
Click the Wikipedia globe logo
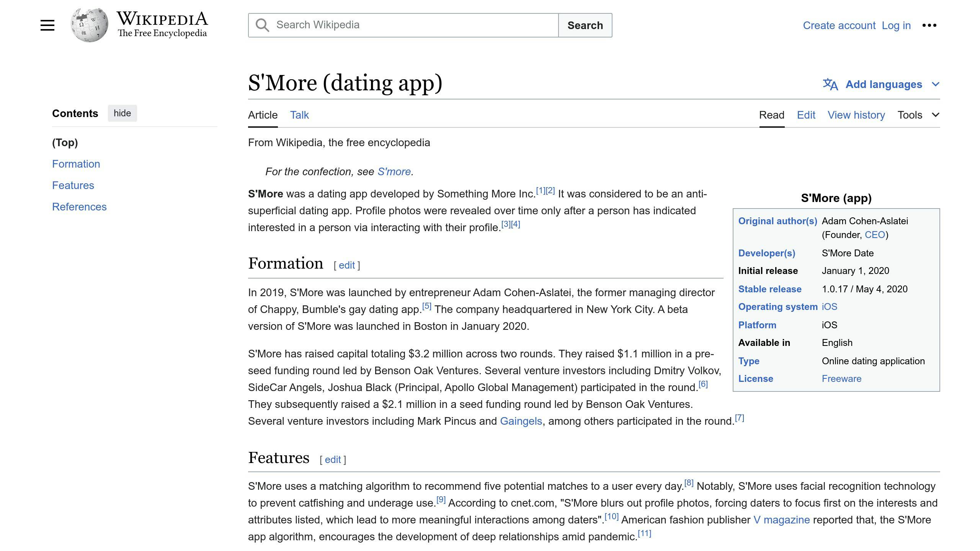tap(89, 25)
